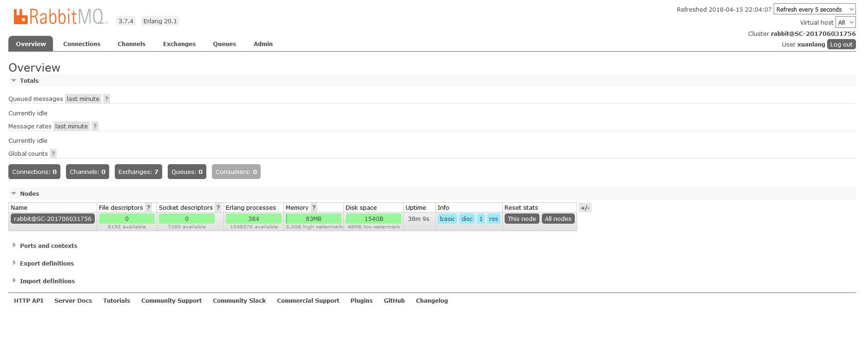Expand Import definitions section
The width and height of the screenshot is (868, 346).
coord(44,281)
